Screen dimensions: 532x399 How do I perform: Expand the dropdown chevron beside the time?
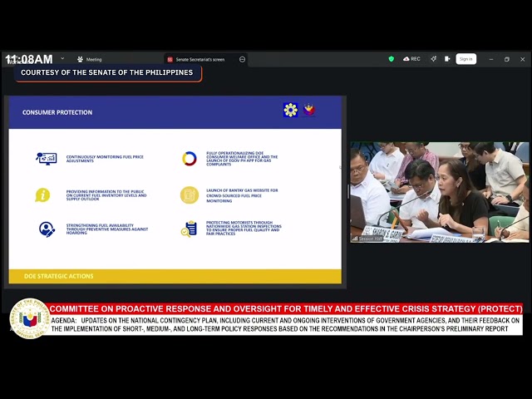pyautogui.click(x=62, y=58)
